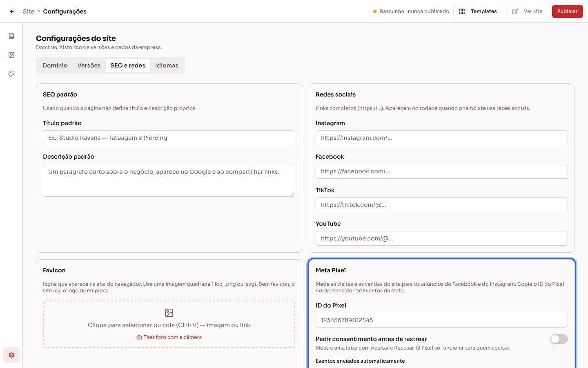Toggle consent request before tracking switch
The height and width of the screenshot is (368, 588).
tap(559, 339)
